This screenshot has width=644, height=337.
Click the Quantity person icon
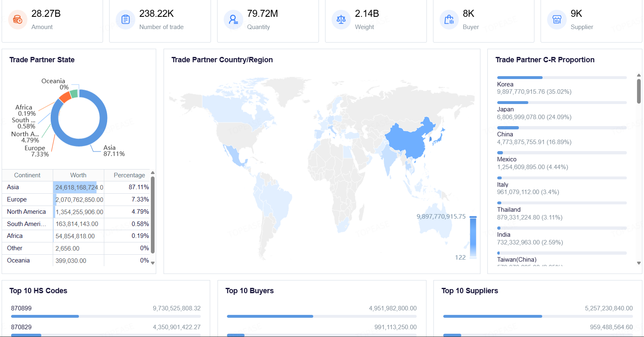point(233,19)
